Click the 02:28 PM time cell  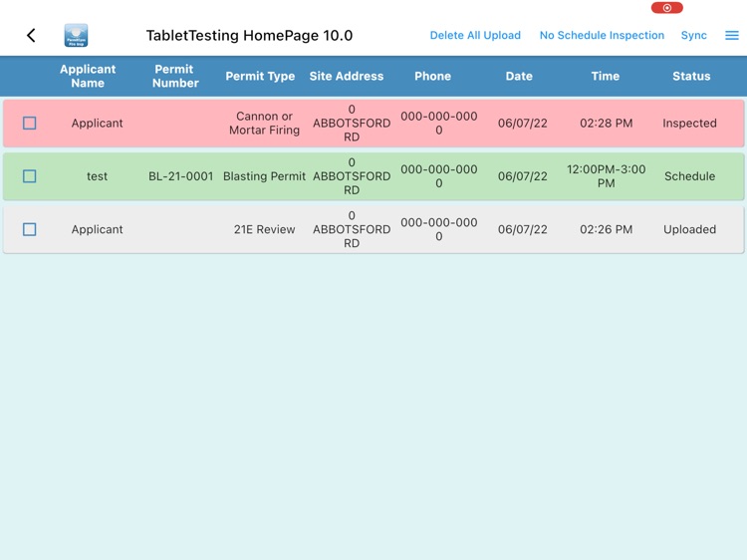[x=606, y=123]
